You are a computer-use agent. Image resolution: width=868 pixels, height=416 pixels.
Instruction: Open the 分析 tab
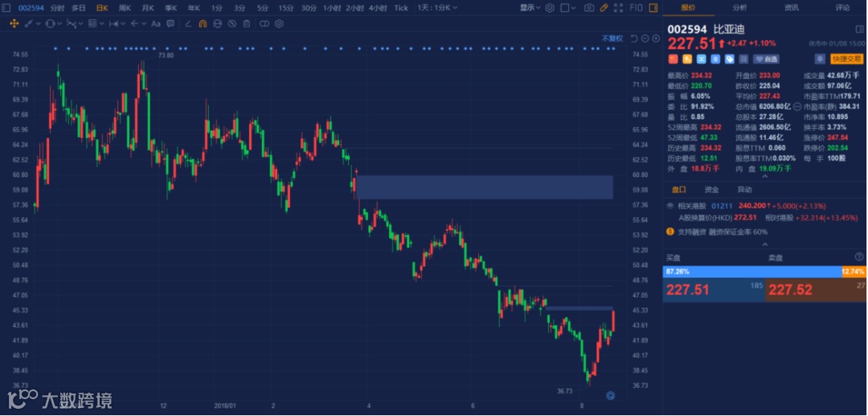[739, 8]
